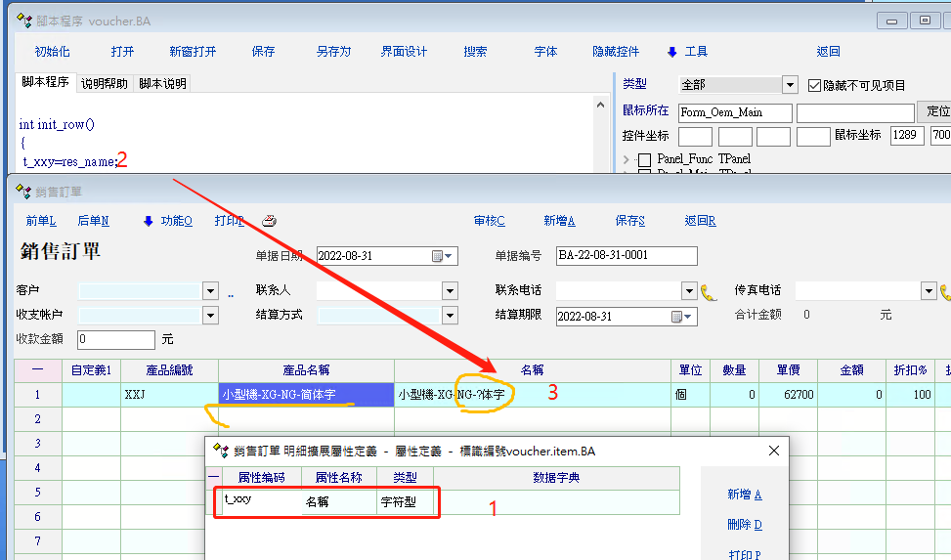Click the phone icon next to 联系电话
This screenshot has height=560, width=951.
click(x=710, y=291)
